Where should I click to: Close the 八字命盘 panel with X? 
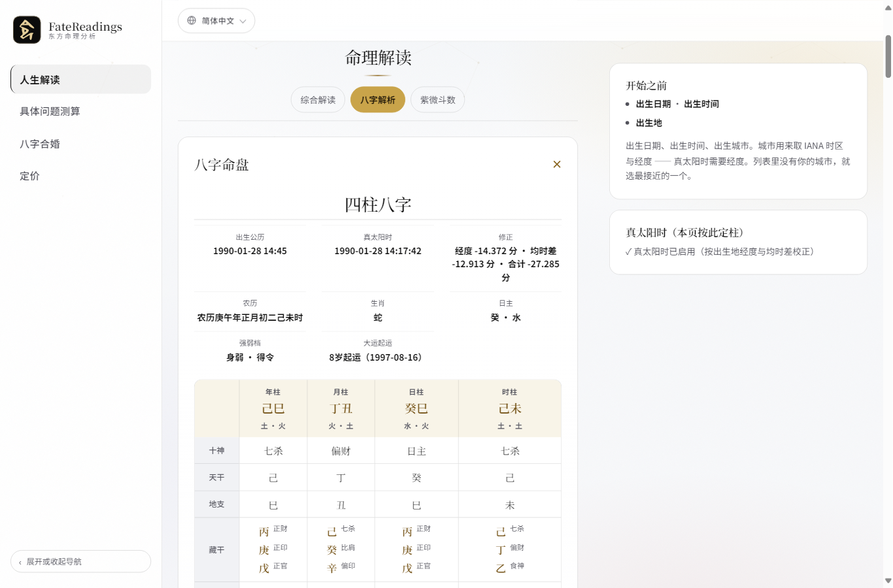(557, 164)
